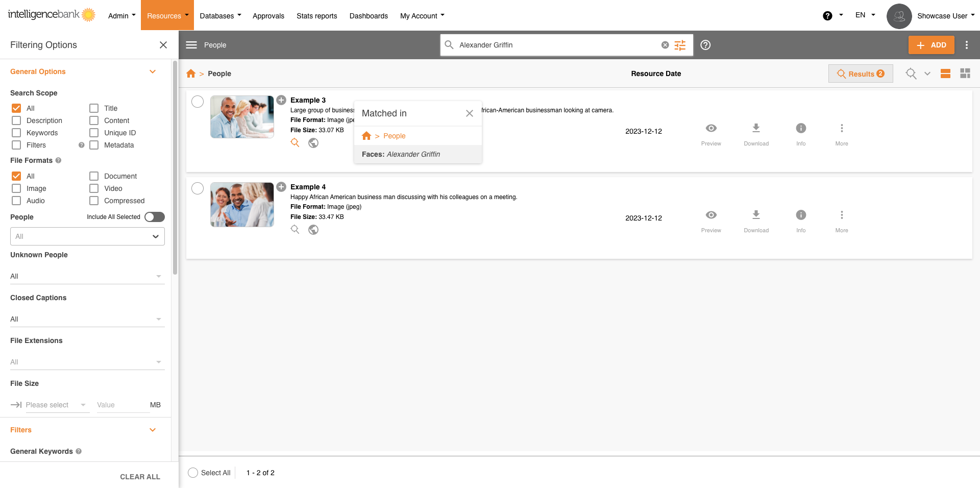Screen dimensions: 980x490
Task: Show matched-in details for Example 4
Action: click(x=295, y=230)
